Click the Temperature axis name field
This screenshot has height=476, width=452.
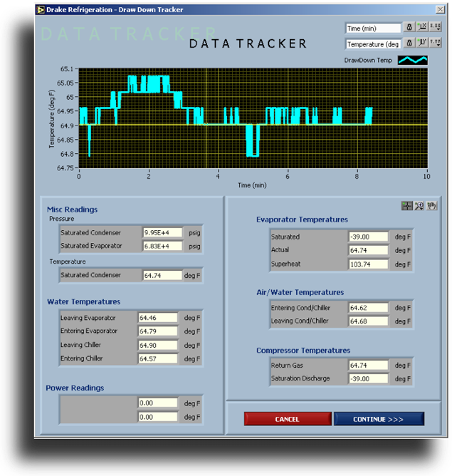(x=373, y=44)
